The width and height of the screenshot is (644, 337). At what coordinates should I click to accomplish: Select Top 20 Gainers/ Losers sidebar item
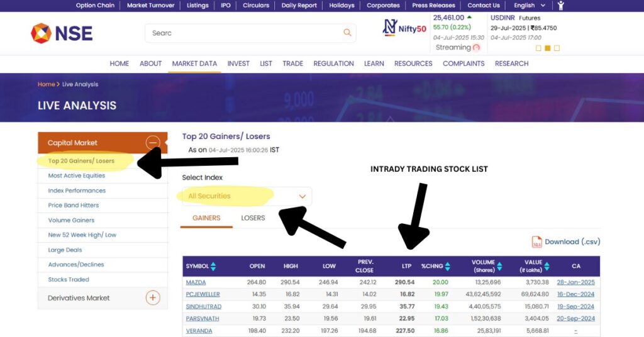click(x=81, y=161)
